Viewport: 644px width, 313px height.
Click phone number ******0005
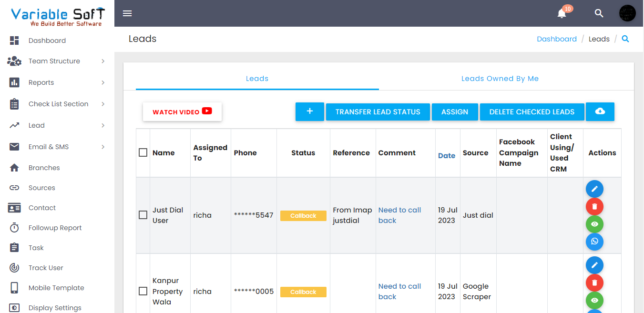pyautogui.click(x=254, y=291)
